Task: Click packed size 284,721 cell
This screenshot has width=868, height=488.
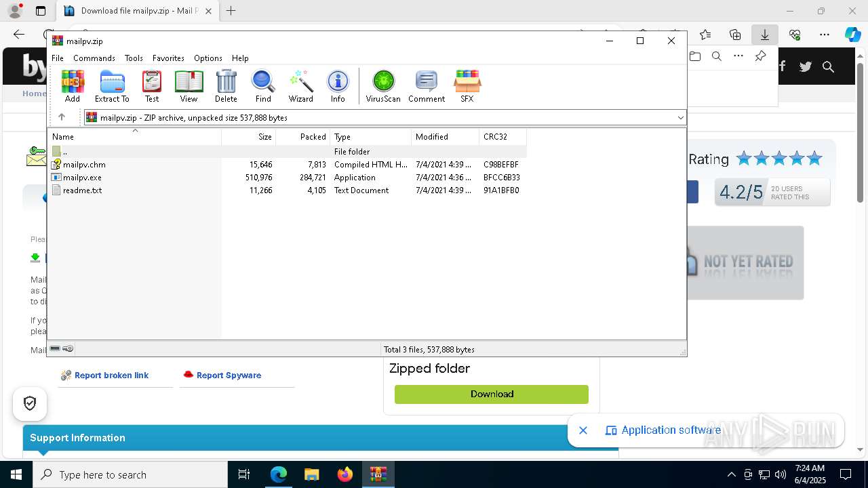Action: 313,178
